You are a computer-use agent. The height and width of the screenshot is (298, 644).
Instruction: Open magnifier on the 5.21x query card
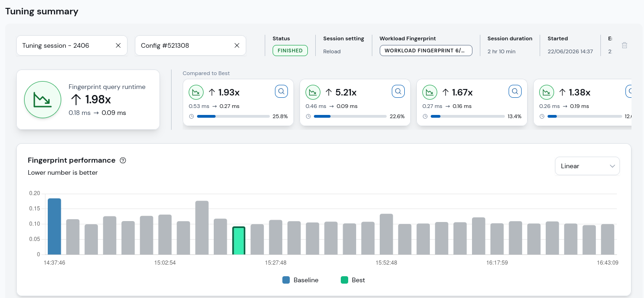pyautogui.click(x=398, y=91)
